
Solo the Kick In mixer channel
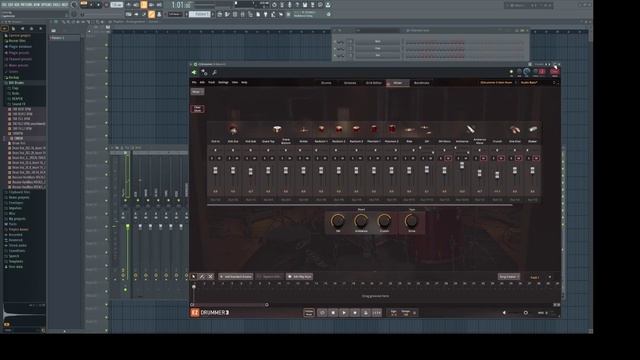(212, 158)
